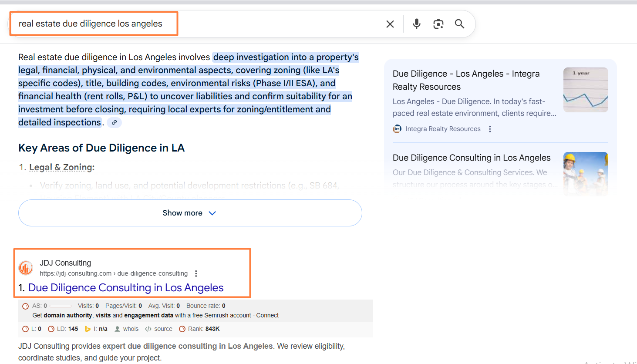Open Due Diligence Consulting in Los Angeles result title
The image size is (637, 364).
126,288
